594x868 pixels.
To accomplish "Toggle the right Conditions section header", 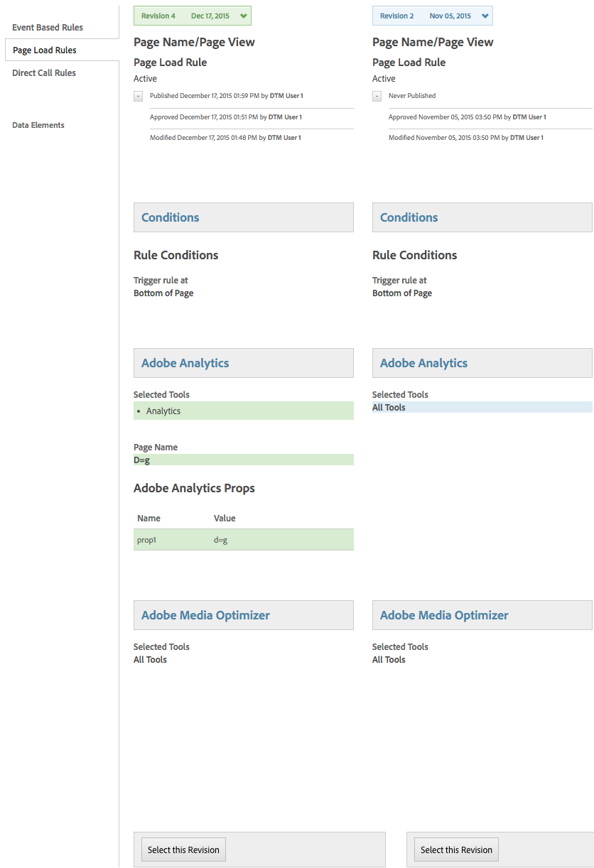I will pyautogui.click(x=482, y=217).
